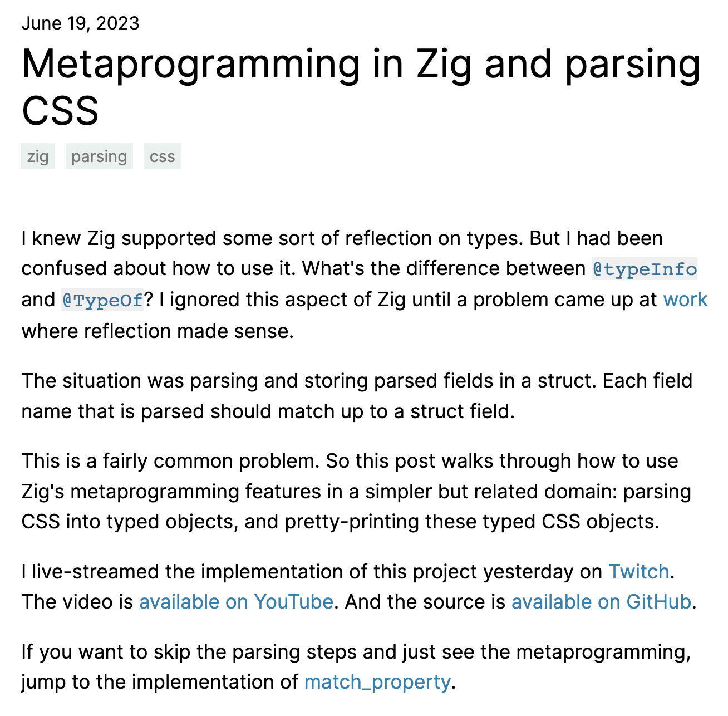Click the June 19, 2023 post date
This screenshot has width=728, height=716.
80,23
